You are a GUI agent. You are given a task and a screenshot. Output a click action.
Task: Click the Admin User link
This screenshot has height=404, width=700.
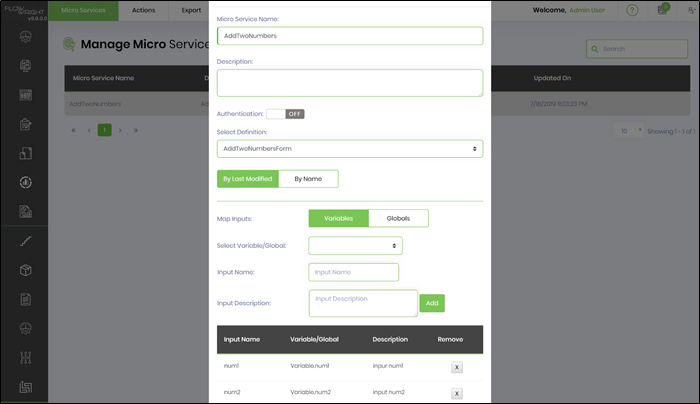pos(587,10)
